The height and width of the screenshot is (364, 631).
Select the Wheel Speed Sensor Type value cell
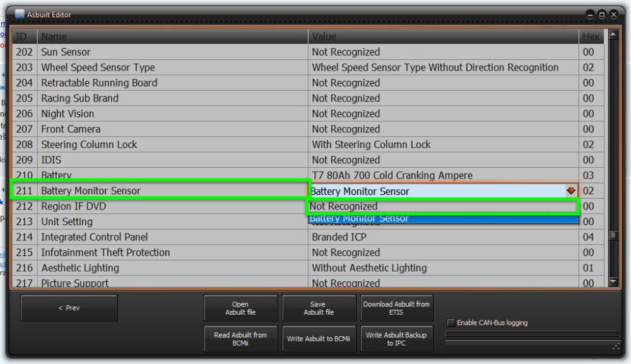pos(444,68)
